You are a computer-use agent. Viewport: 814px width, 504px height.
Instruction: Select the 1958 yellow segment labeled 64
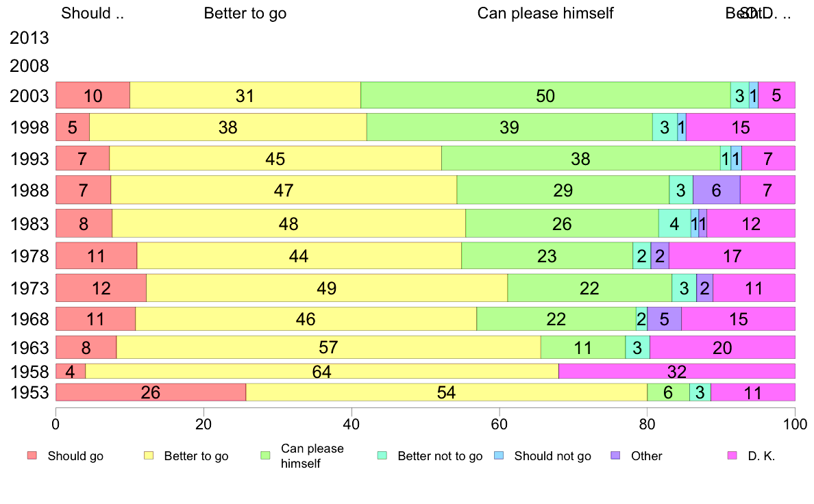pos(322,371)
